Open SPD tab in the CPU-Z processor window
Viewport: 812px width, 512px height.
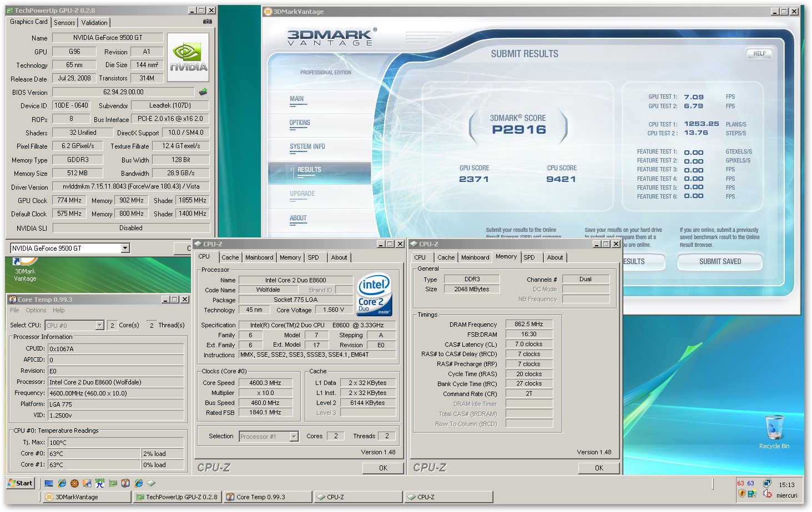point(313,257)
